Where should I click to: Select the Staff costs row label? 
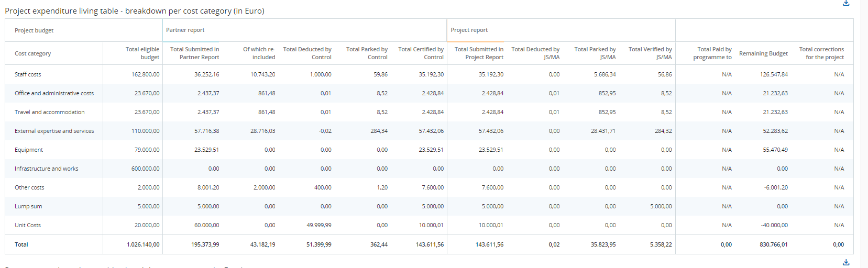click(x=28, y=74)
